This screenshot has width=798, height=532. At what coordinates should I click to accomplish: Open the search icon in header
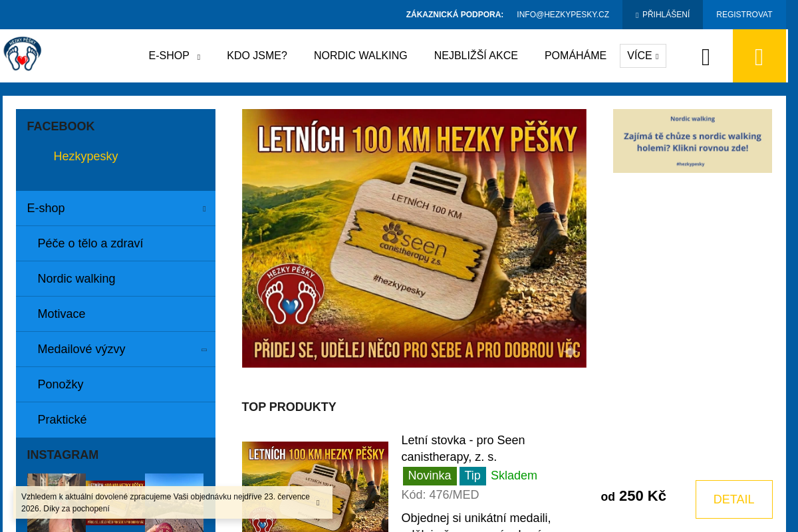(x=706, y=57)
